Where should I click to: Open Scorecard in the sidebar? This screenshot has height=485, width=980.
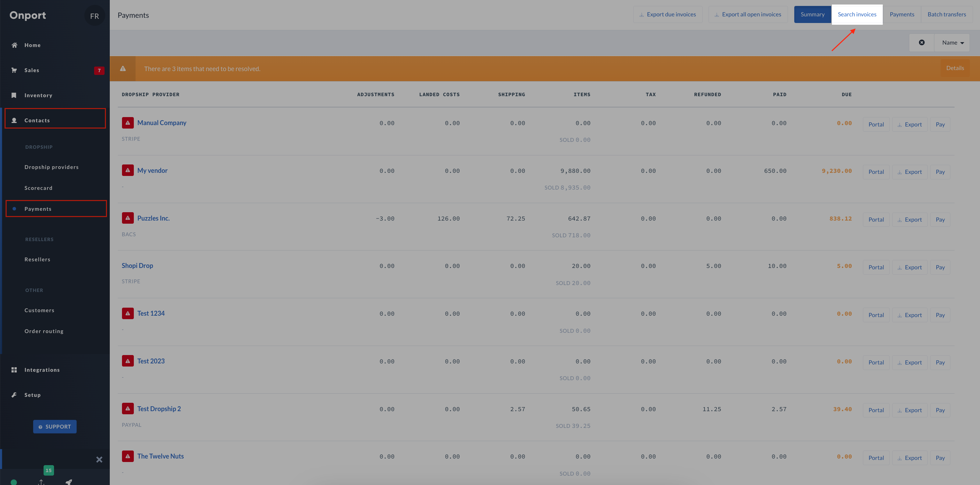click(38, 188)
